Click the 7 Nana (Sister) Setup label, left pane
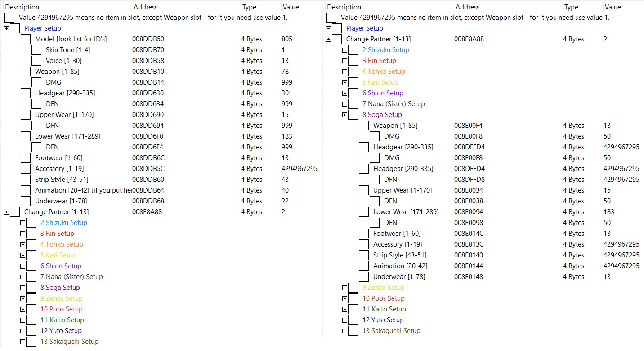The image size is (644, 351). [72, 277]
